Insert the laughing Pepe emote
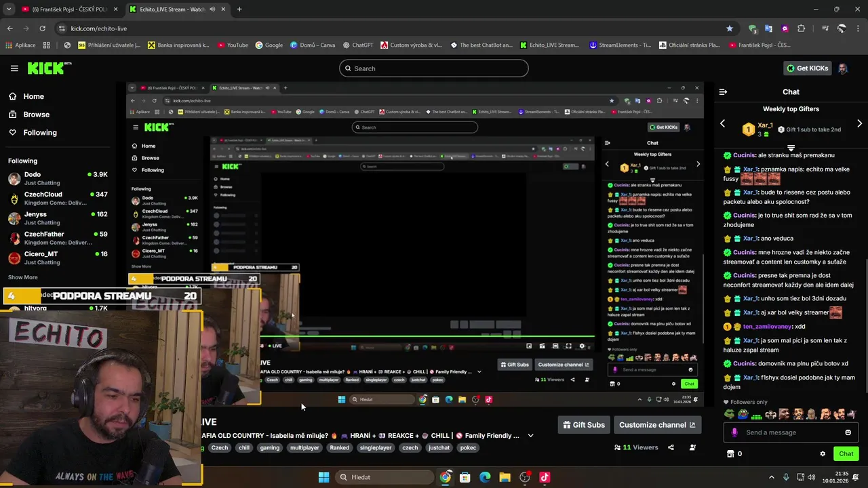 point(743,414)
